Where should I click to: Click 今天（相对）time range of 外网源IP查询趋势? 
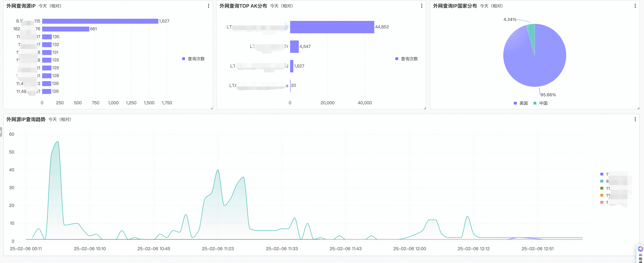[x=60, y=120]
